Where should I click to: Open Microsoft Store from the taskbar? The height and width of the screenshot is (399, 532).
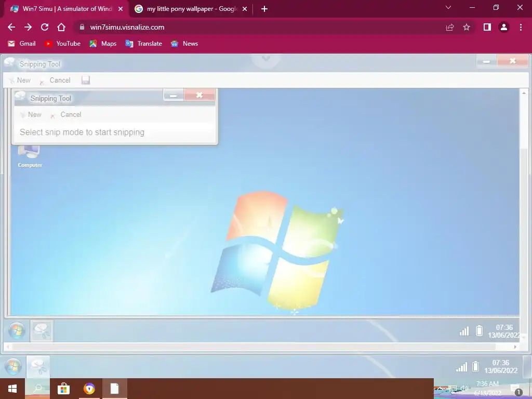coord(63,389)
